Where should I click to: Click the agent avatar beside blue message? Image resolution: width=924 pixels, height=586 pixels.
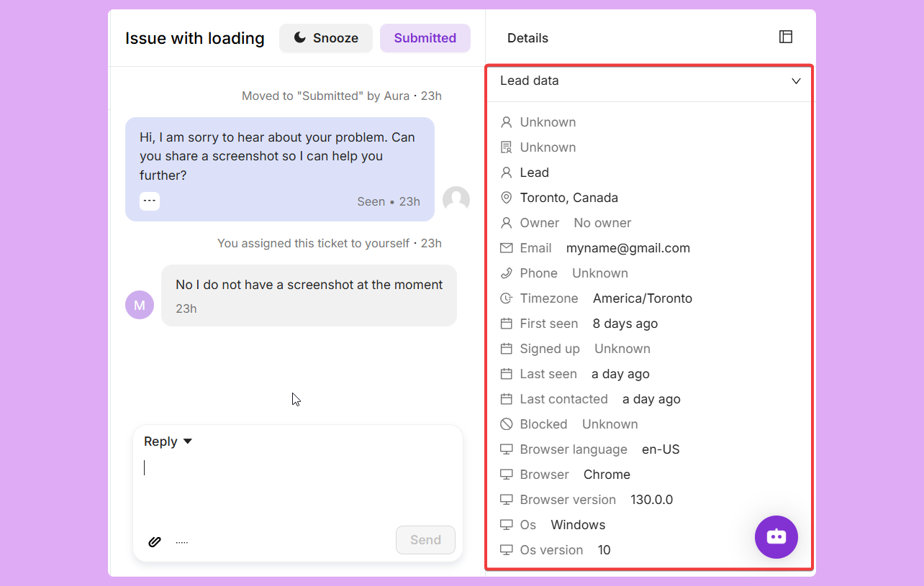point(456,200)
